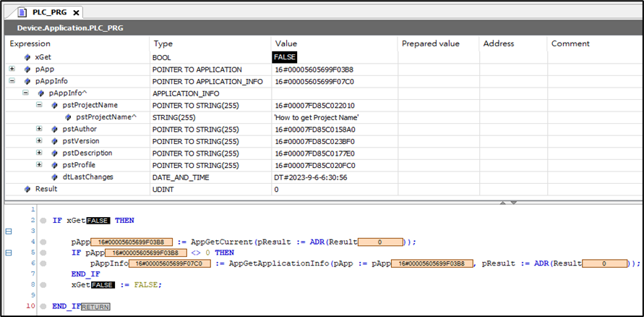Click the icon beside pstProjectName^ row

(x=68, y=117)
